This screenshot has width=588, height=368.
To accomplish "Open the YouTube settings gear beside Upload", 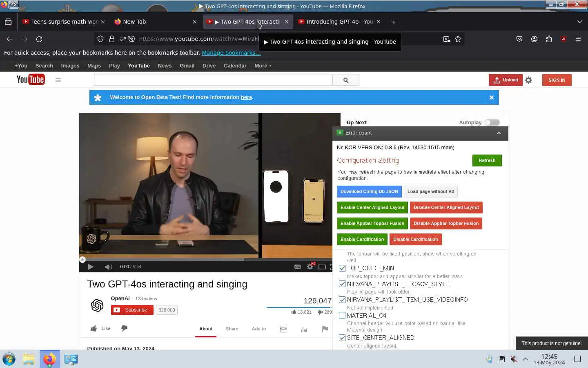I will click(528, 80).
